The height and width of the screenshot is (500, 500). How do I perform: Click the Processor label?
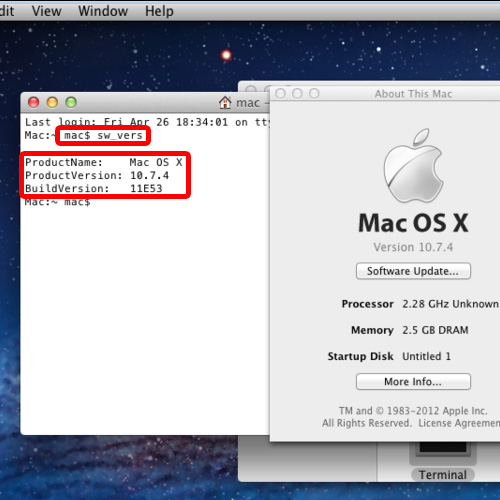pyautogui.click(x=368, y=304)
